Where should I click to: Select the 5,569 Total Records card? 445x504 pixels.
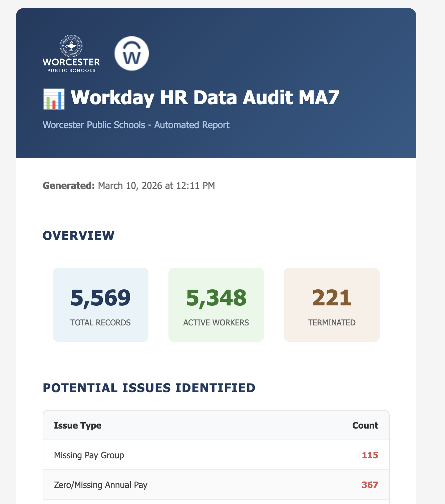(100, 305)
